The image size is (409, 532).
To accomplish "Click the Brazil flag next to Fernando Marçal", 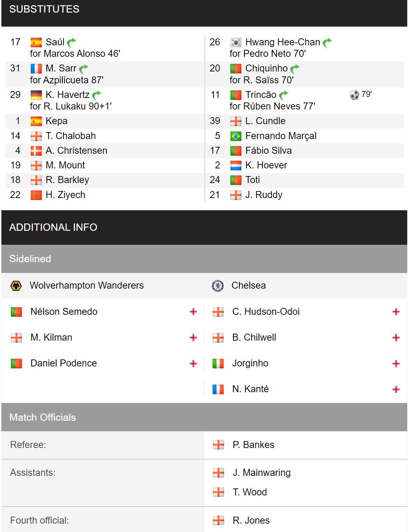I will (236, 136).
